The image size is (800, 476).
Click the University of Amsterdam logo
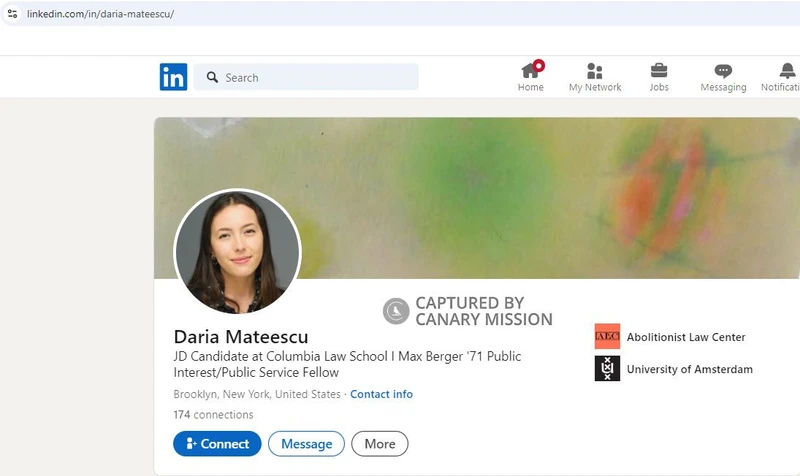(x=607, y=368)
